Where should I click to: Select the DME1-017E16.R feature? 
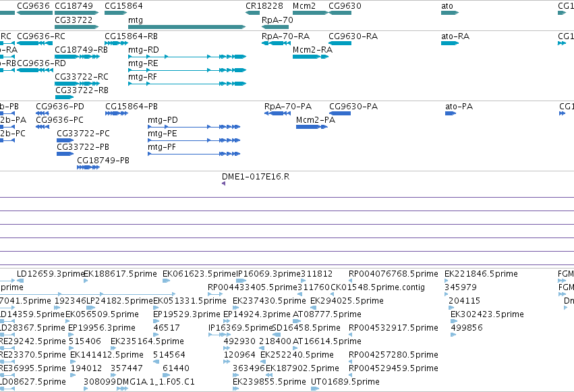pyautogui.click(x=256, y=177)
